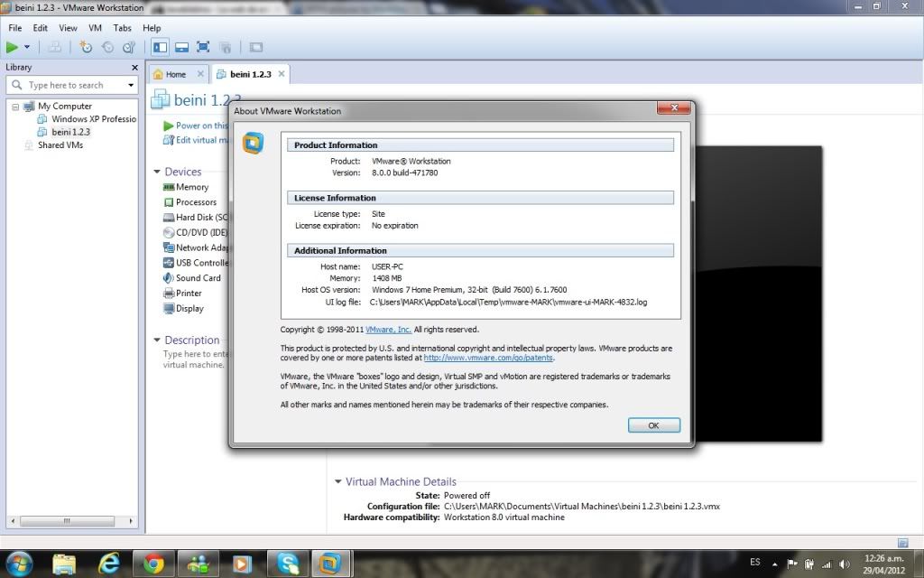Screen dimensions: 924x578
Task: Click the Hard Disk device icon
Action: 169,218
